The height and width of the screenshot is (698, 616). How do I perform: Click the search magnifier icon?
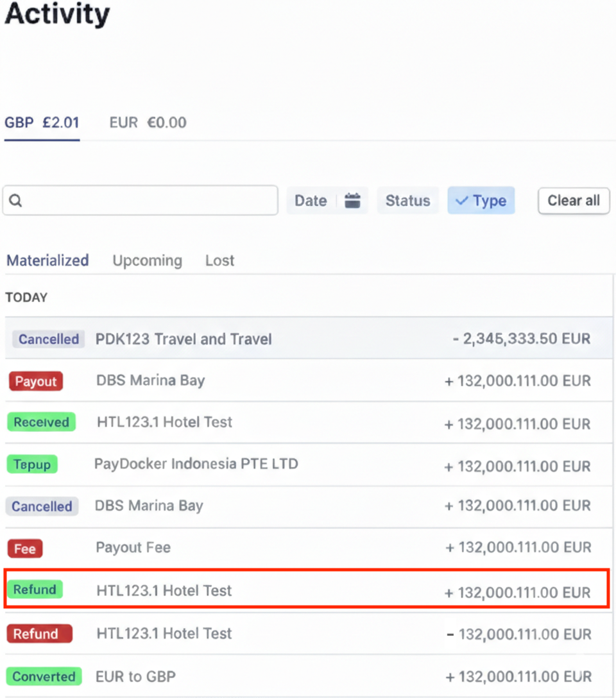16,201
